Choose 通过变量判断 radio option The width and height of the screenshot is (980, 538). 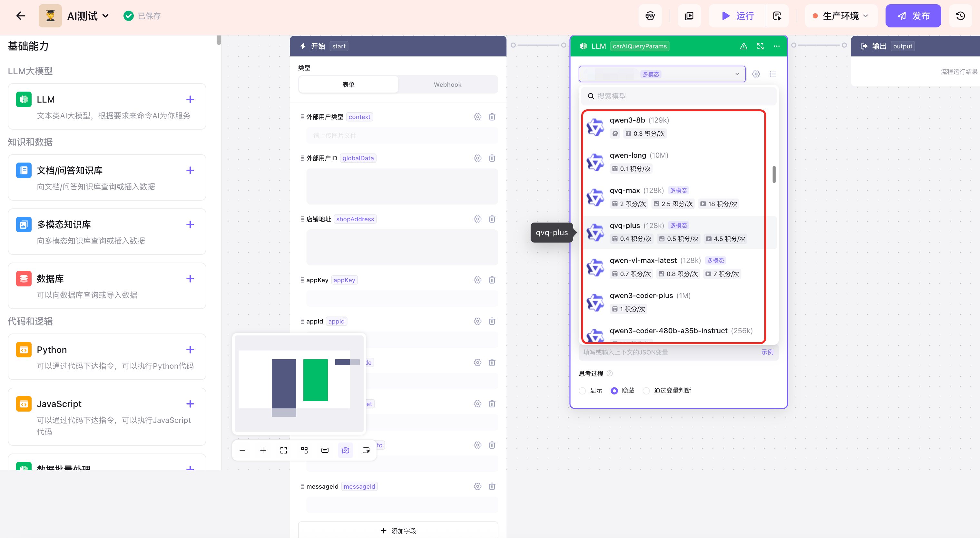pyautogui.click(x=646, y=391)
